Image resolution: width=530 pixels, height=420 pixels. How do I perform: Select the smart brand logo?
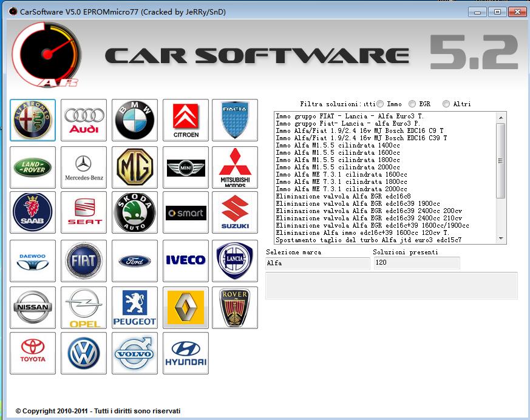point(186,212)
